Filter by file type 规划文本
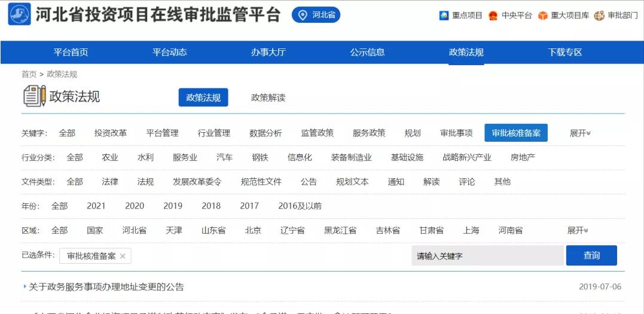Image resolution: width=644 pixels, height=314 pixels. pyautogui.click(x=352, y=182)
